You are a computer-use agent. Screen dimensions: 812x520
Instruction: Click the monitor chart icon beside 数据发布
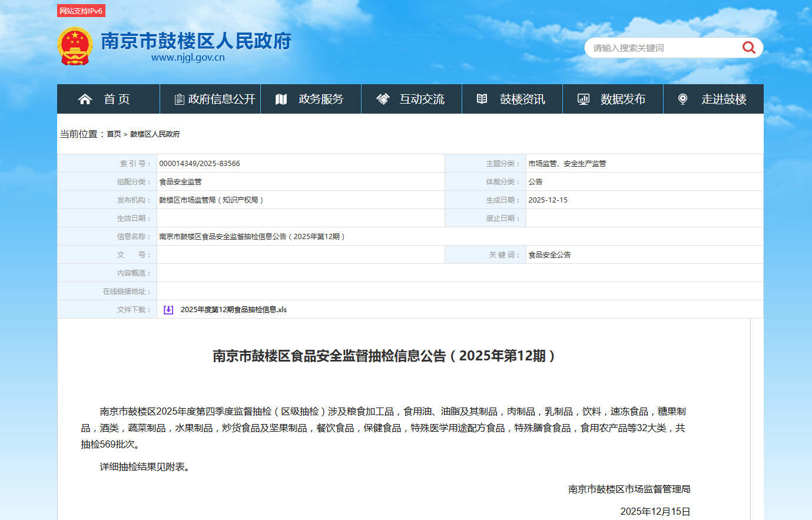point(583,99)
